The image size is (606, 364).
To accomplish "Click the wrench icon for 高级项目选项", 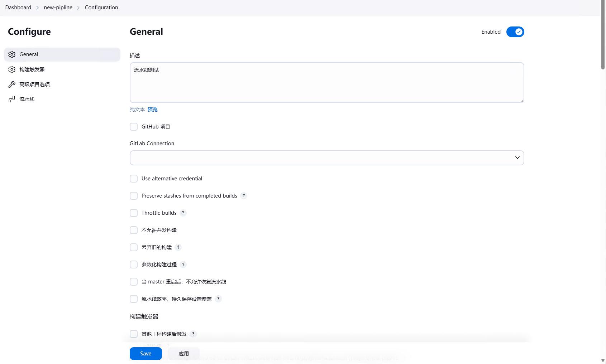I will pyautogui.click(x=12, y=84).
